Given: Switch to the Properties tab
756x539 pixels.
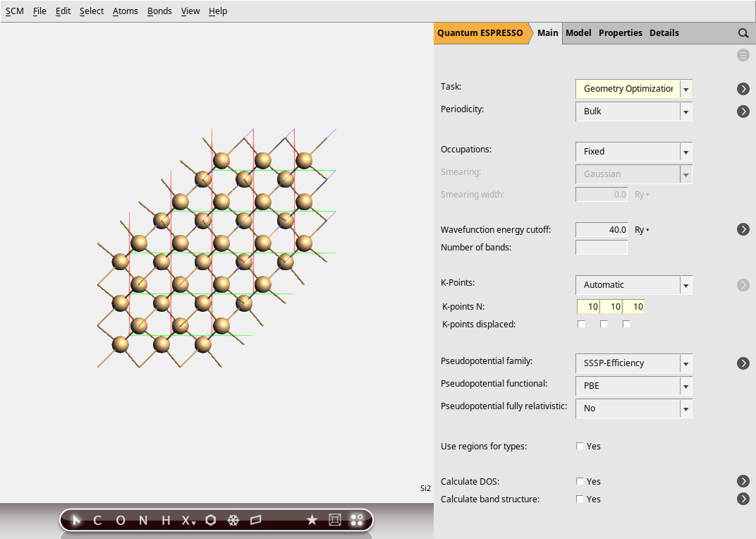Looking at the screenshot, I should click(x=621, y=33).
